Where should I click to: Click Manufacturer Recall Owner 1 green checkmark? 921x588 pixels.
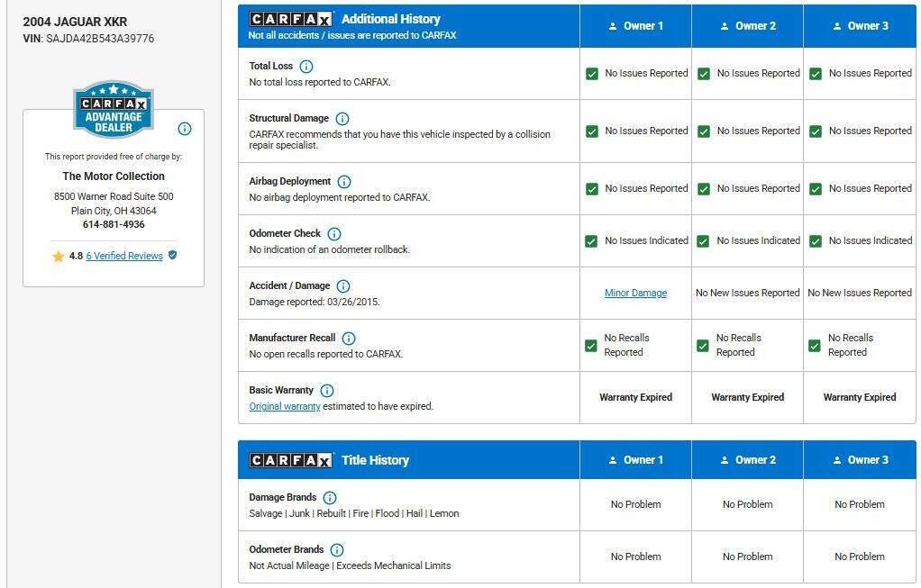click(591, 346)
